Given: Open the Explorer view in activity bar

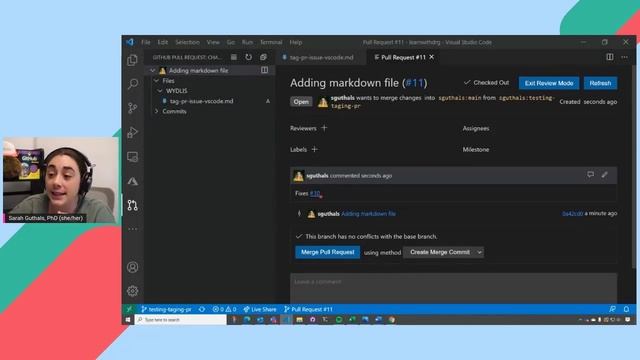Looking at the screenshot, I should [x=132, y=60].
